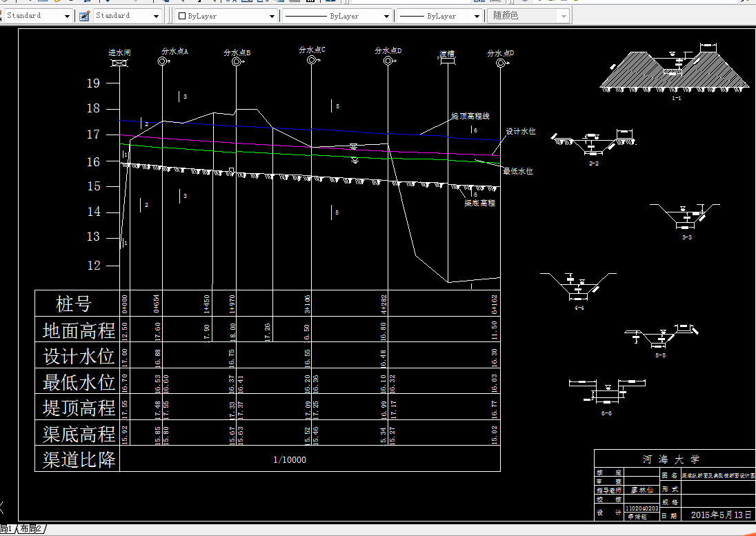Click the 堤顶高程 table row header
This screenshot has width=756, height=536.
click(79, 408)
